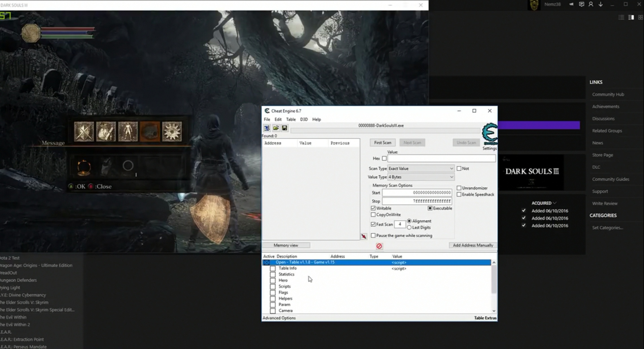The height and width of the screenshot is (349, 644).
Task: Expand the Statistics group checkbox
Action: click(273, 274)
